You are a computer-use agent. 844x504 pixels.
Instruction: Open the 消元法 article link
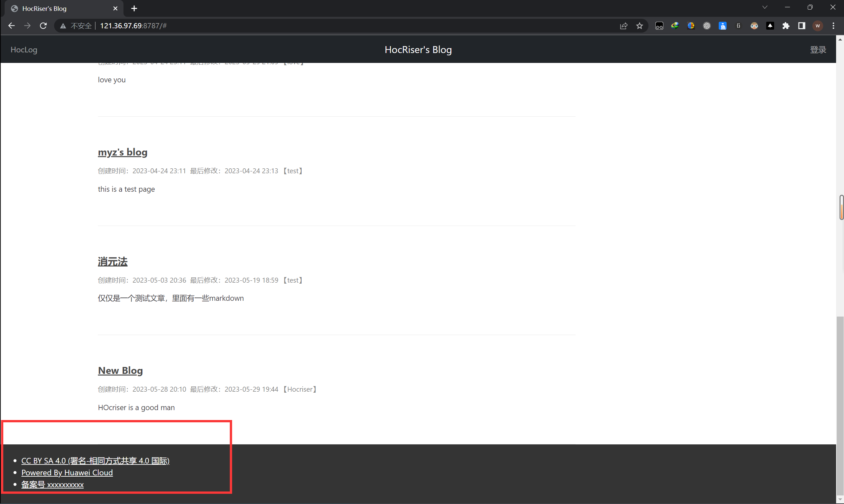tap(112, 262)
